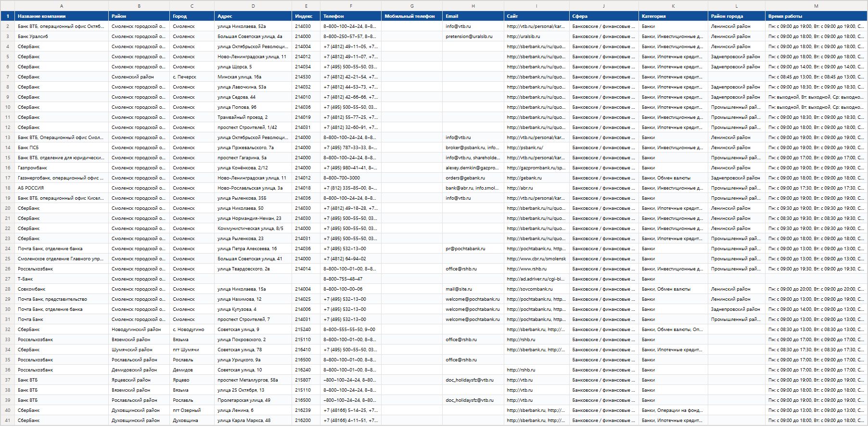Select address 'улица Петра Алексеева, 16'
The height and width of the screenshot is (434, 868).
pos(253,249)
